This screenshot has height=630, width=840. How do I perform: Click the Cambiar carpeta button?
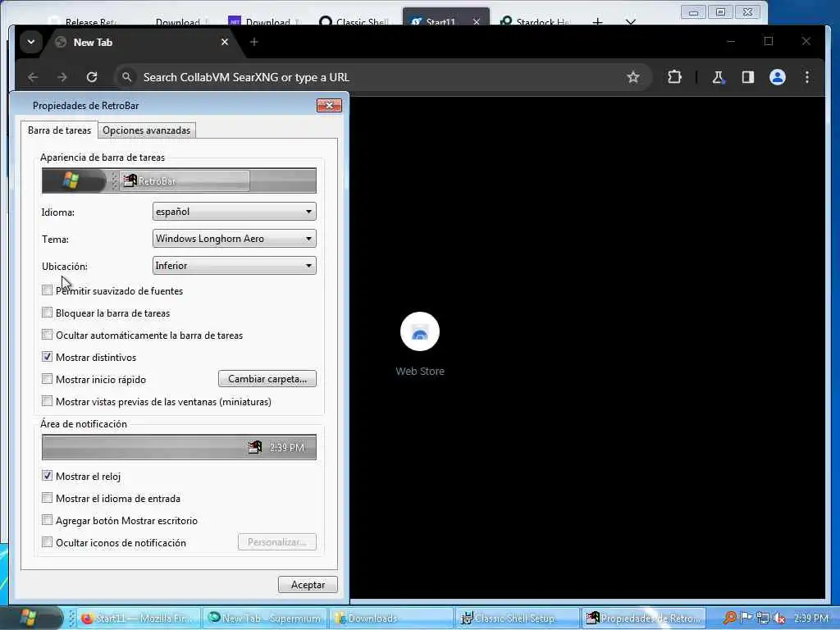(x=267, y=379)
